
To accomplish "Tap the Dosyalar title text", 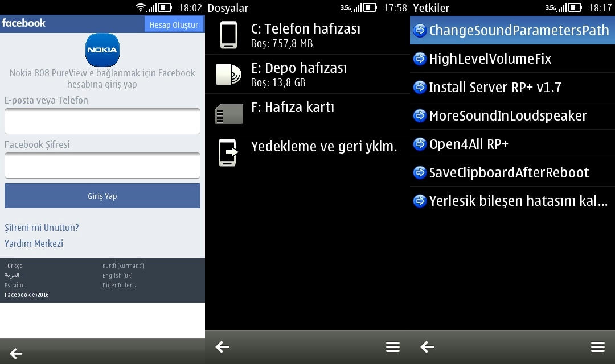I will [228, 8].
